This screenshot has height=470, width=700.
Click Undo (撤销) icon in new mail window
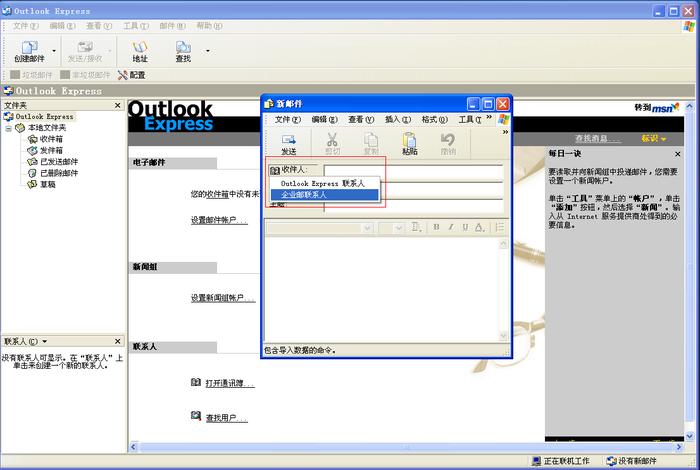click(448, 144)
